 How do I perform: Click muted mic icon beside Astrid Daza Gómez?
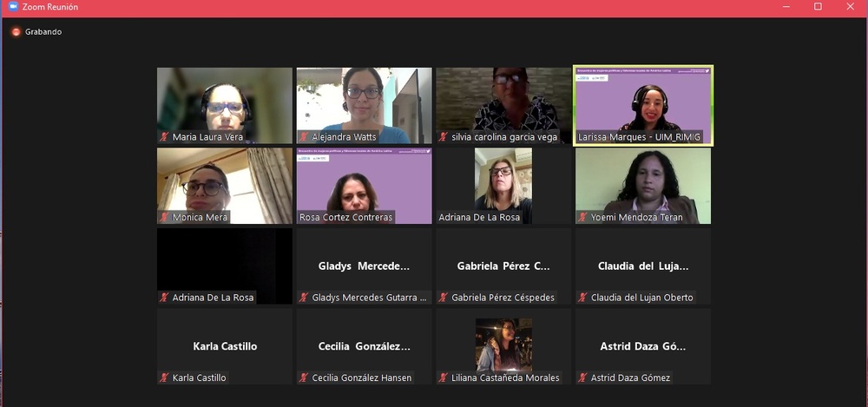click(582, 377)
